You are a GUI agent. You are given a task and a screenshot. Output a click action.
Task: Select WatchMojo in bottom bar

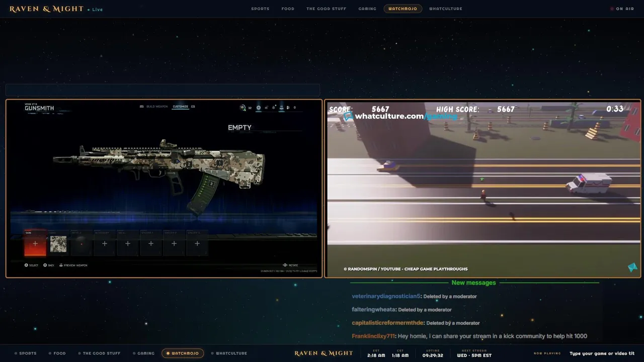tap(183, 353)
